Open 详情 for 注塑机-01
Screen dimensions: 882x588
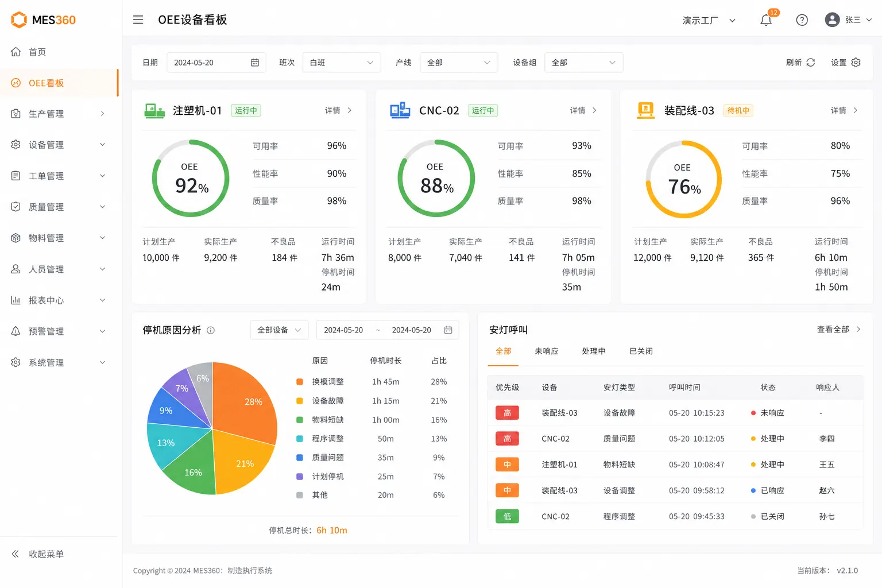click(x=339, y=110)
